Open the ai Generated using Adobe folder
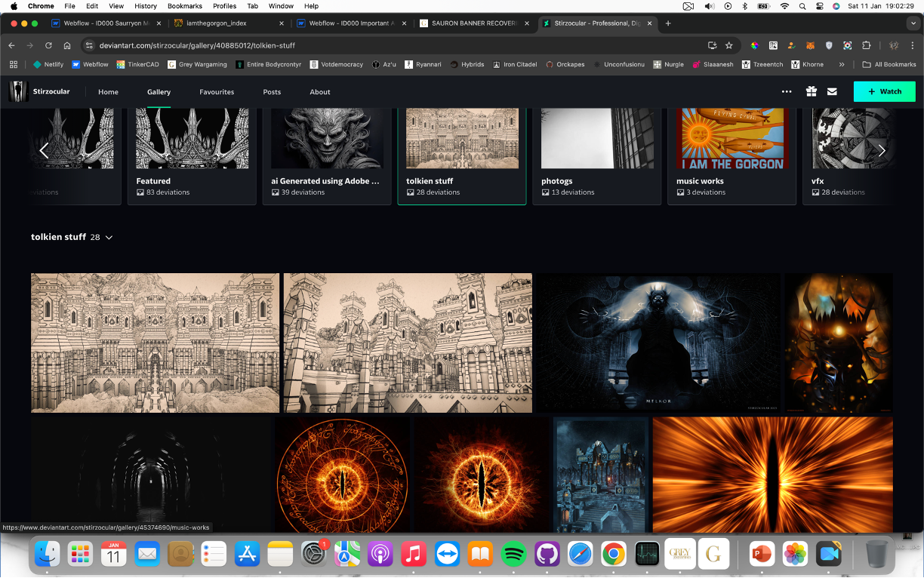Screen dimensions: 924x578 coord(327,155)
